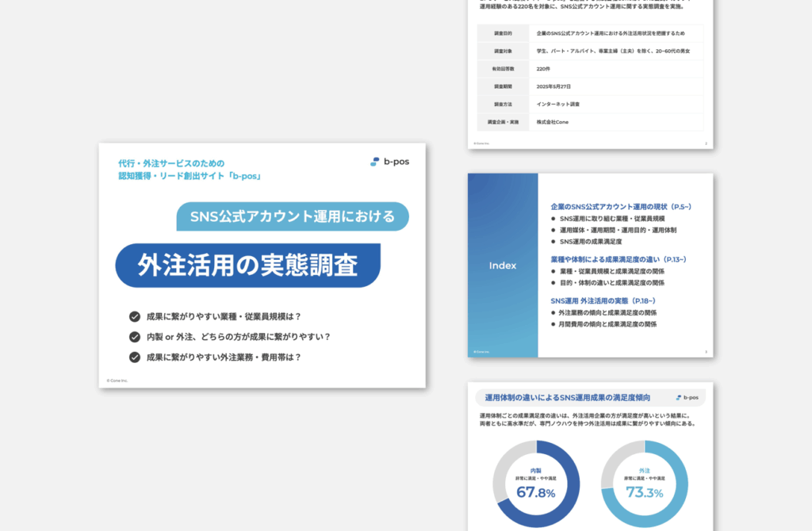Click bullet 外注業務の傾向と成果満足度の関係
The height and width of the screenshot is (531, 812).
pyautogui.click(x=607, y=312)
